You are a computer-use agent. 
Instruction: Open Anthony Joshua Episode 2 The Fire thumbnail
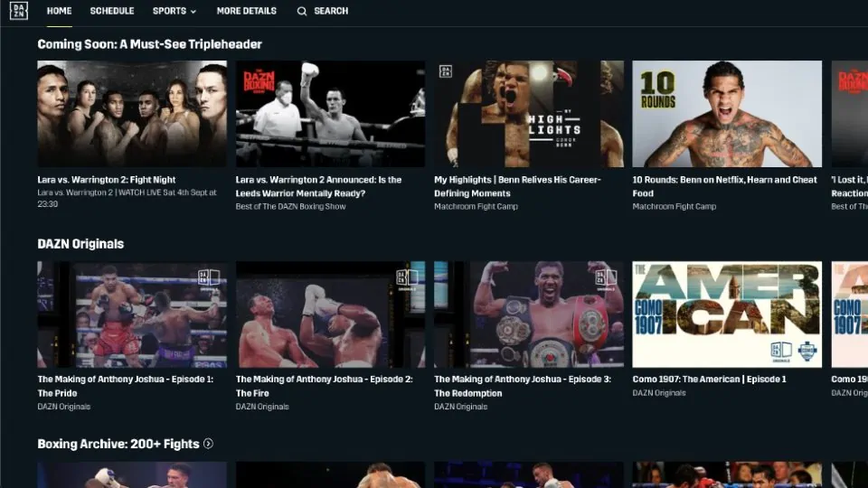[331, 314]
